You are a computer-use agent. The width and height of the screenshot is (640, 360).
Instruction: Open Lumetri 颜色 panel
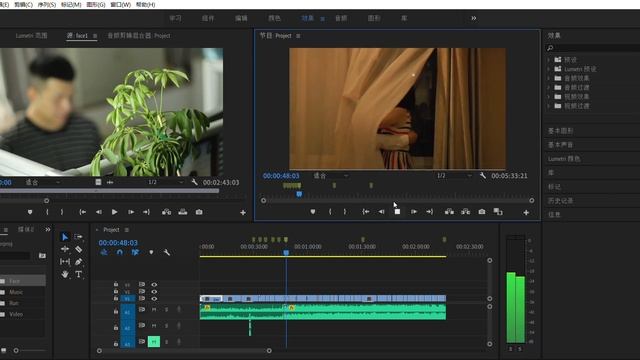pyautogui.click(x=564, y=158)
